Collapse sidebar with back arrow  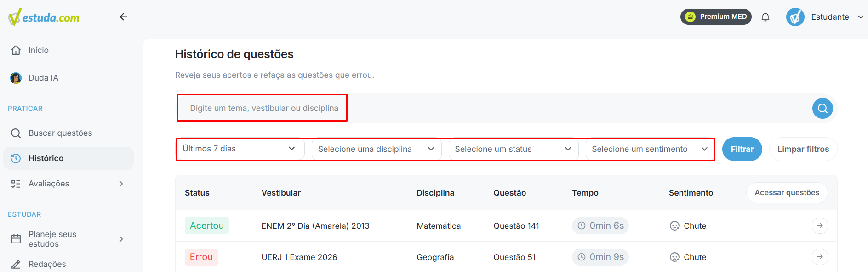point(123,17)
